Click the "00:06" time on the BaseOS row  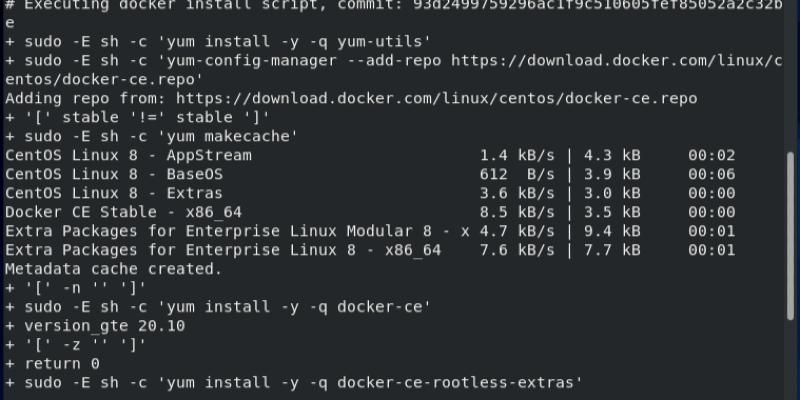point(712,175)
